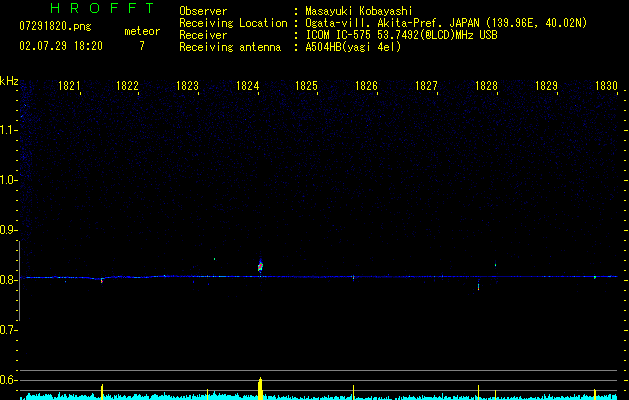
Task: Click the Receiving Location label
Action: coord(233,23)
